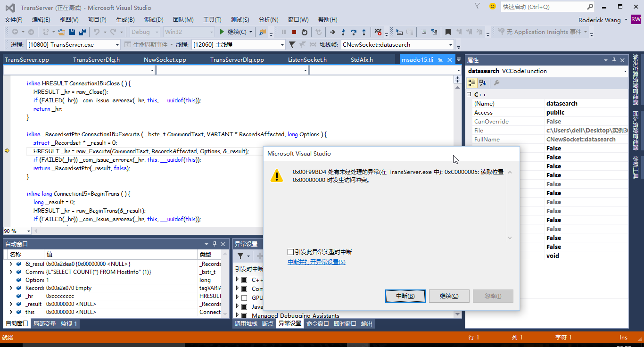644x347 pixels.
Task: Open the 解决方案资源管理器 side tab
Action: click(x=636, y=80)
